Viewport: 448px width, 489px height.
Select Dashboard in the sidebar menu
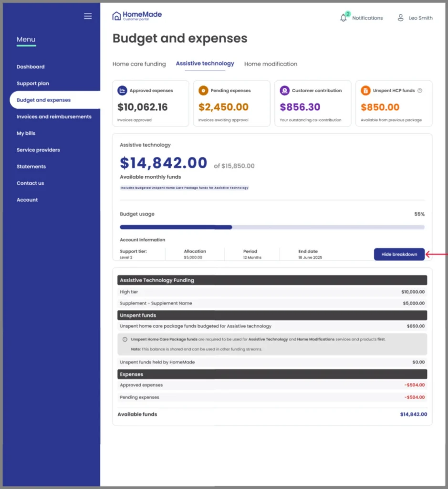click(31, 67)
